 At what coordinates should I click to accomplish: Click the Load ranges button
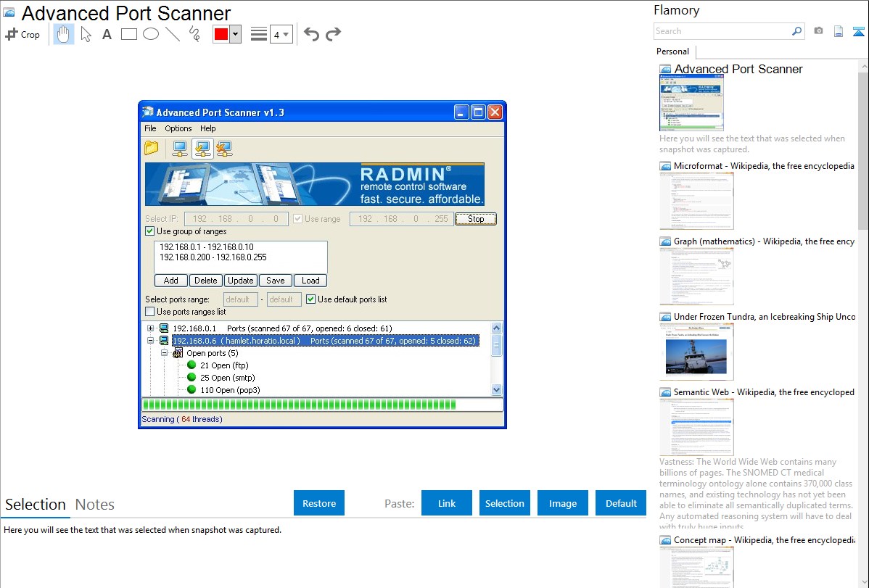click(310, 281)
